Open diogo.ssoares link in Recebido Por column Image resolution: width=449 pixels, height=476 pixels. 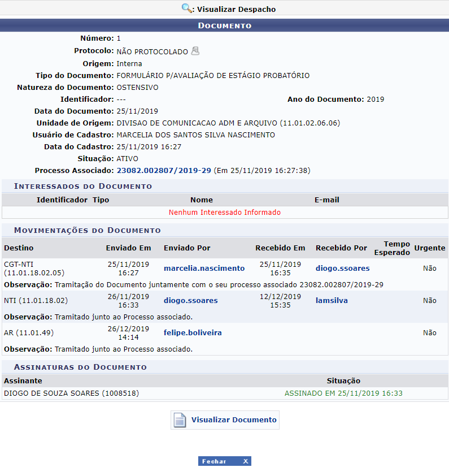click(x=342, y=269)
